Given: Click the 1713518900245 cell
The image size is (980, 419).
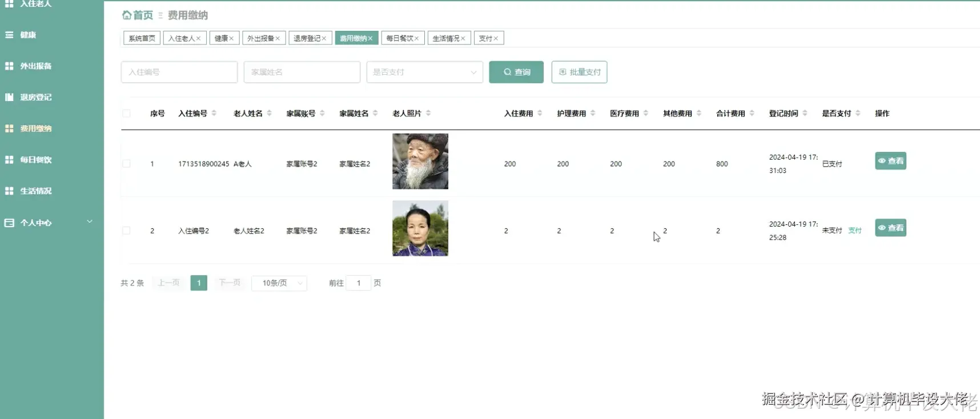Looking at the screenshot, I should (x=203, y=164).
